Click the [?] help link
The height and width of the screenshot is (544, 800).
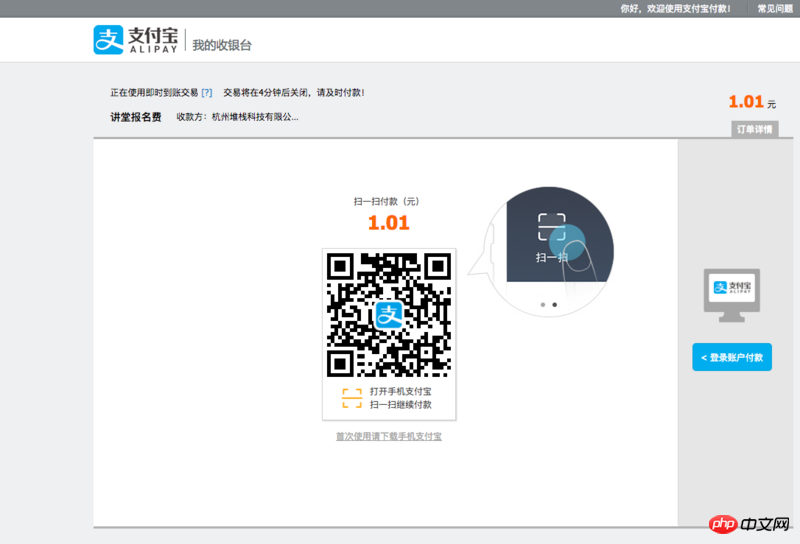pyautogui.click(x=207, y=93)
